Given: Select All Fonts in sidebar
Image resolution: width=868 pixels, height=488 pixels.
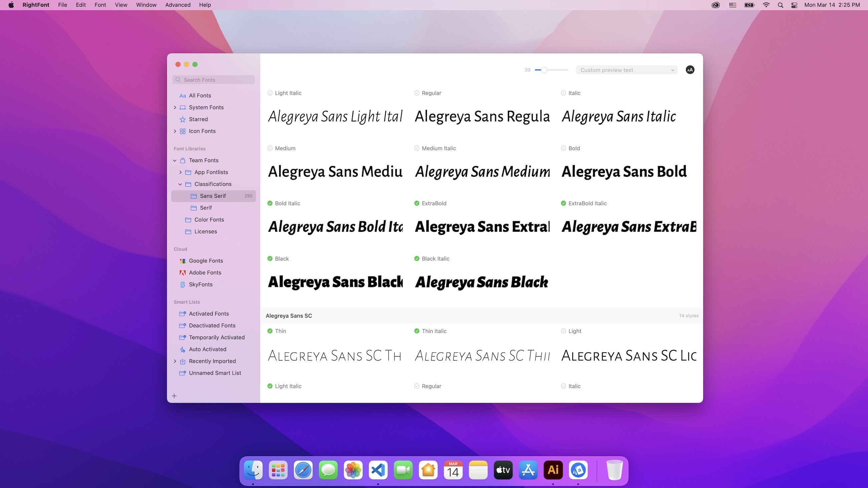Looking at the screenshot, I should pos(200,95).
